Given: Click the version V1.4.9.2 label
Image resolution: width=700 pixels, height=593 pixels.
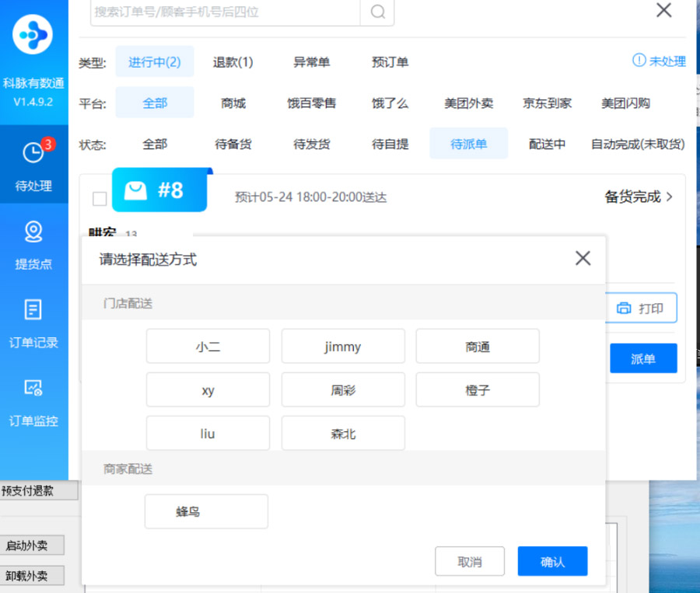Looking at the screenshot, I should point(33,102).
